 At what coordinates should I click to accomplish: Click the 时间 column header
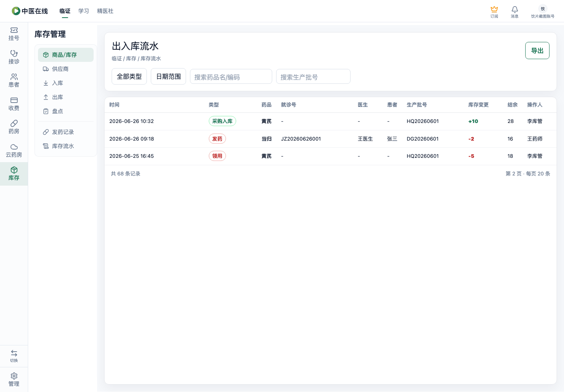point(114,105)
